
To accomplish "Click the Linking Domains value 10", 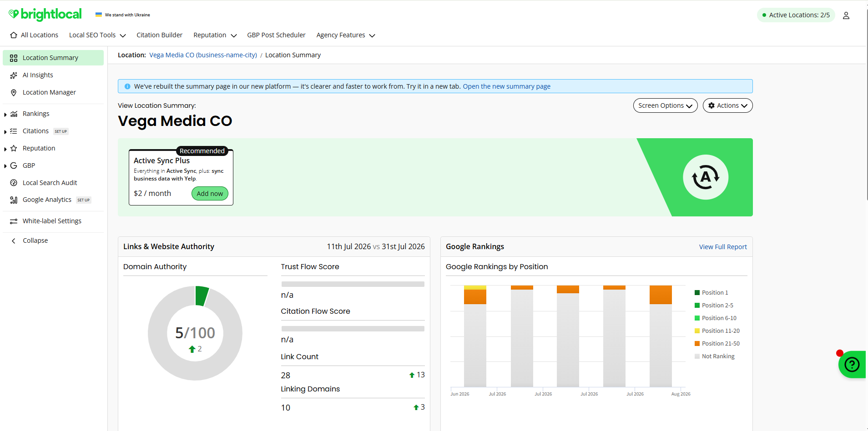I will 286,408.
